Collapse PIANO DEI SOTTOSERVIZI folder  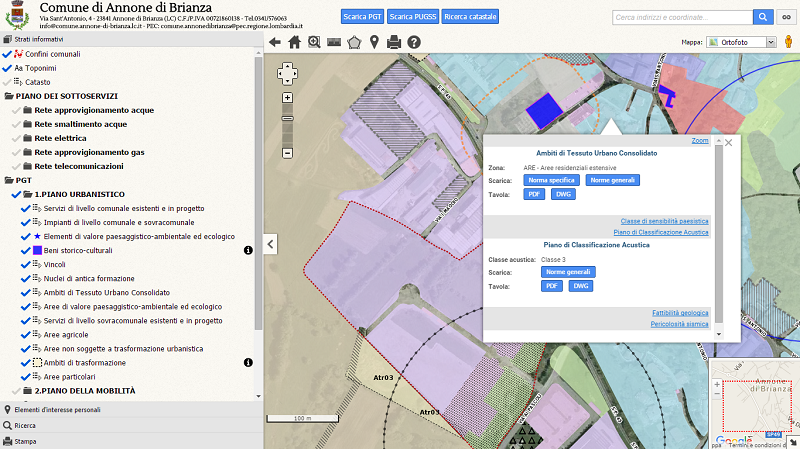pos(9,96)
